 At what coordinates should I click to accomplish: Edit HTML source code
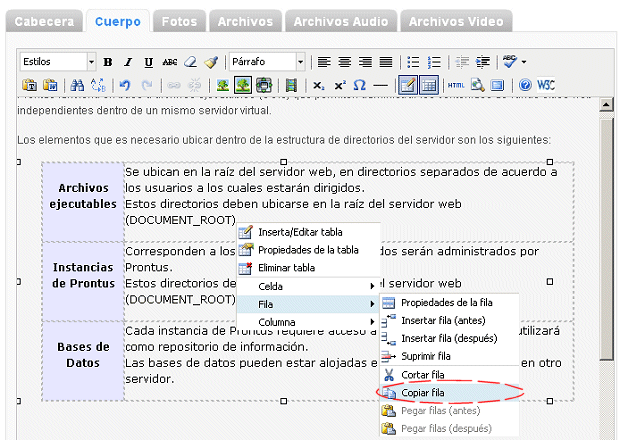[456, 85]
